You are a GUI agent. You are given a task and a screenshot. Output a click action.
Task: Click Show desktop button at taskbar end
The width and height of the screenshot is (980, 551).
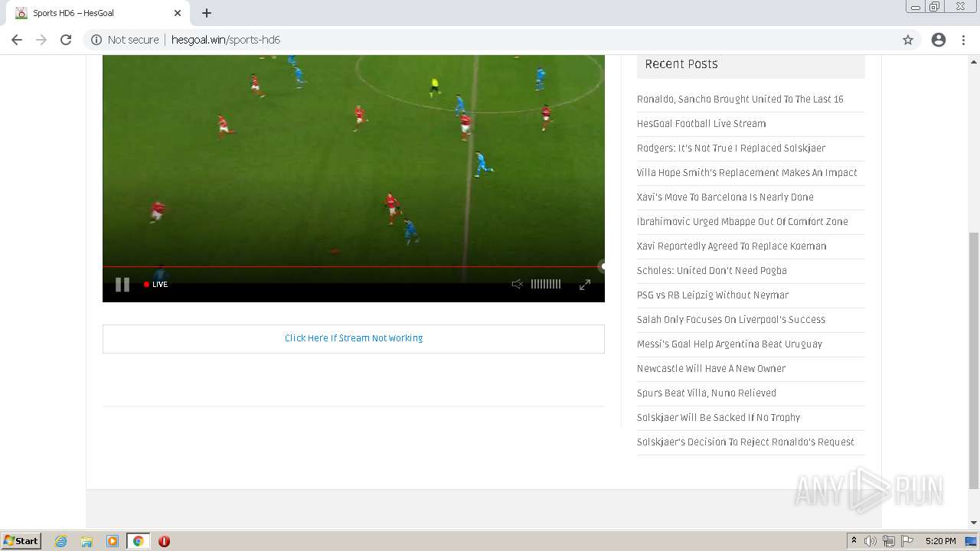[x=972, y=541]
